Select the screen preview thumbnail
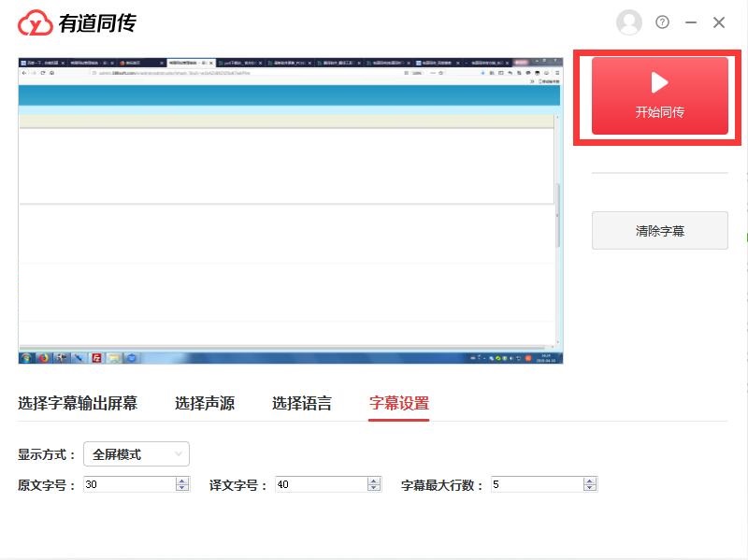 (291, 210)
